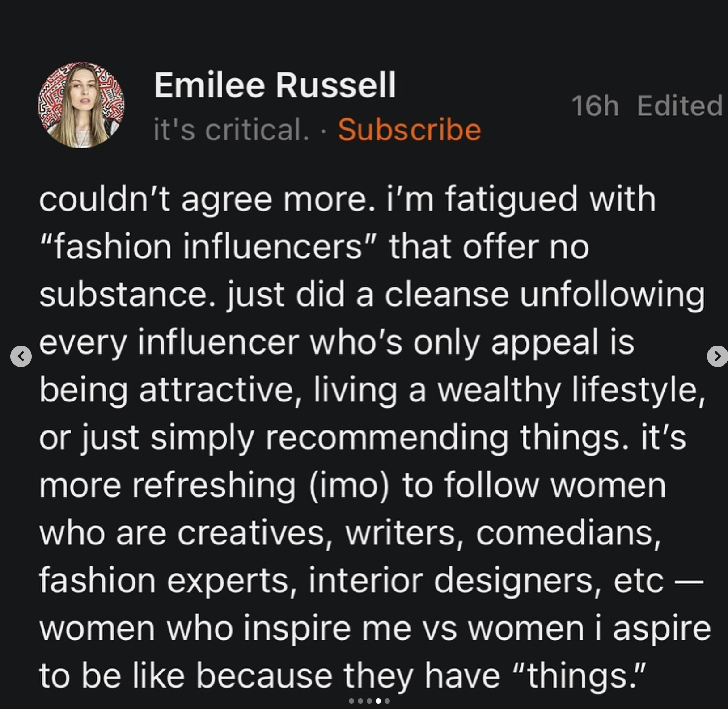The image size is (728, 709).
Task: Subscribe to the it's critical publication
Action: [x=409, y=130]
